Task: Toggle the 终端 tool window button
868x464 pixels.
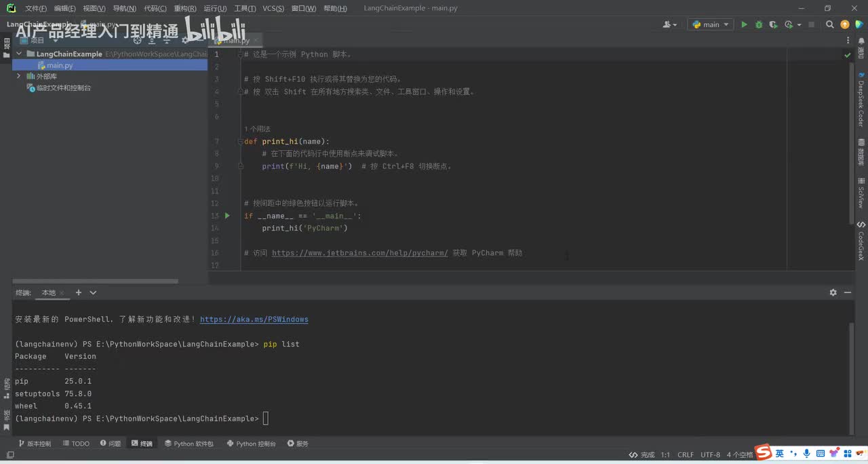Action: coord(142,444)
